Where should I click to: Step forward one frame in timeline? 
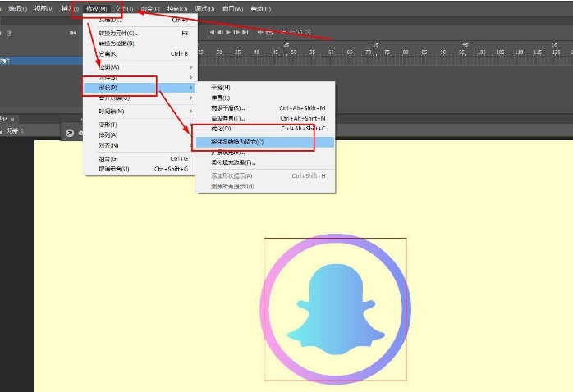[x=236, y=33]
